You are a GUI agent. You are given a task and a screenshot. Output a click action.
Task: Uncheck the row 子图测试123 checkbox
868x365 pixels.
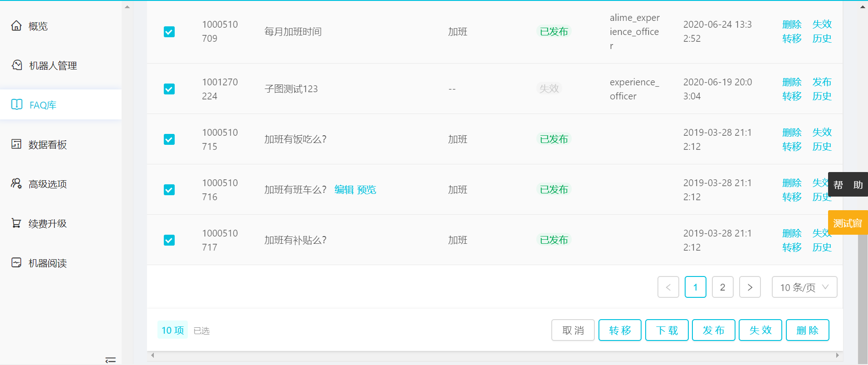coord(169,89)
